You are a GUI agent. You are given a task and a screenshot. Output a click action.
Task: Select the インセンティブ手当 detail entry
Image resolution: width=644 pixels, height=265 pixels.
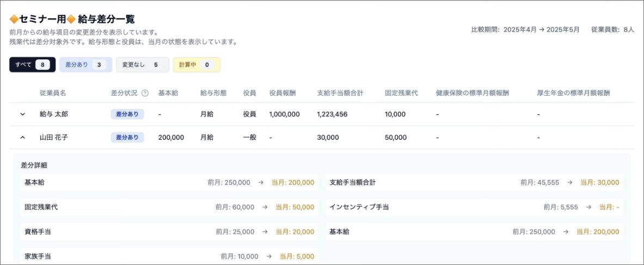pos(474,207)
